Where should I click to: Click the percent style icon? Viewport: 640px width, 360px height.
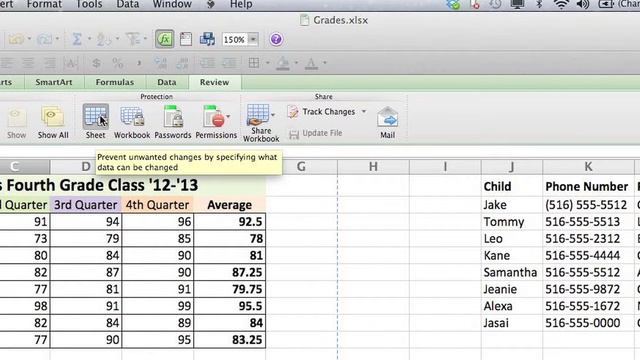coord(118,63)
